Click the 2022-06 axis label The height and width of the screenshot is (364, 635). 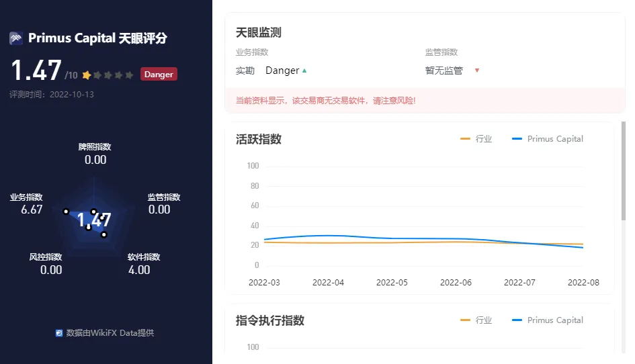pos(456,283)
